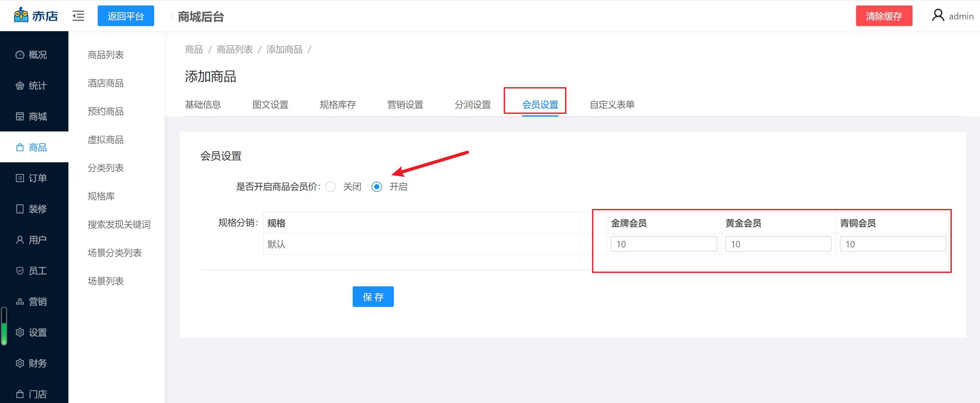Open 用户 user icon in sidebar
Screen dimensions: 980x403
[20, 240]
